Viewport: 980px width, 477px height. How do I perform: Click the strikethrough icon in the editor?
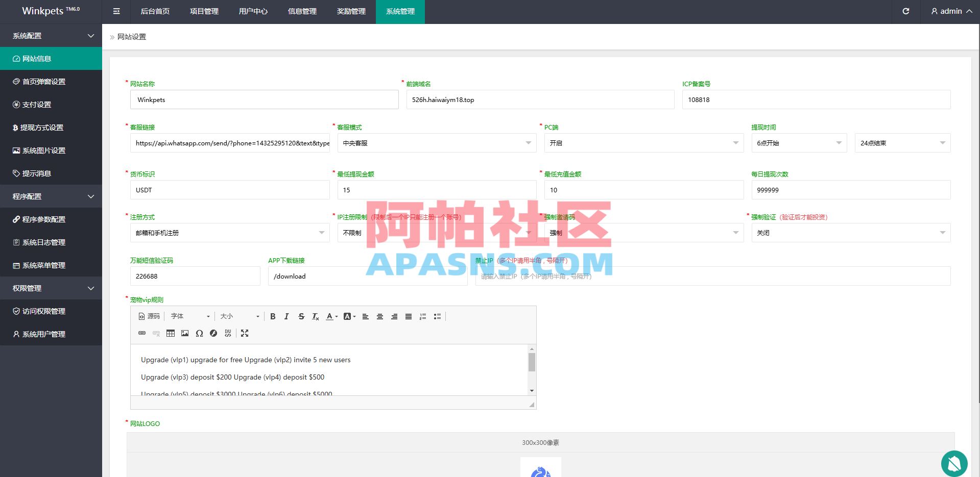click(x=301, y=316)
